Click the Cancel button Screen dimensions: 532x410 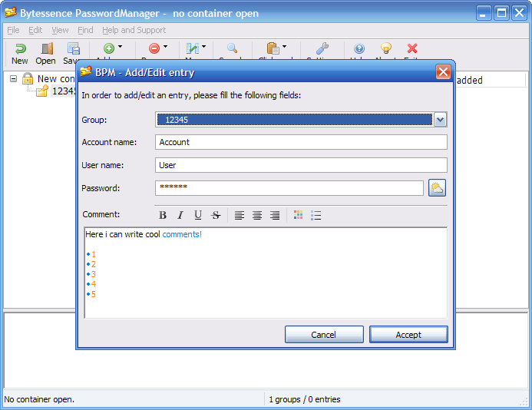pos(324,335)
